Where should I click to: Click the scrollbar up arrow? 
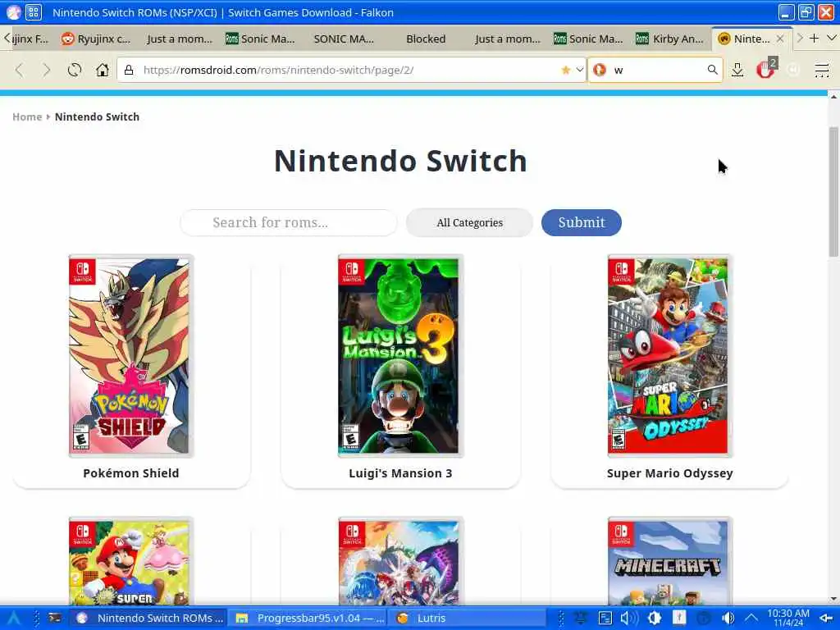[x=833, y=97]
